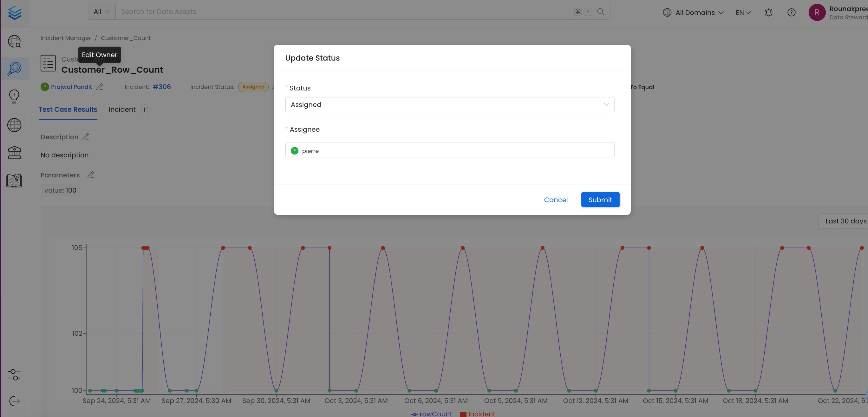Click the Cancel button in dialog
The image size is (868, 417).
pyautogui.click(x=555, y=200)
